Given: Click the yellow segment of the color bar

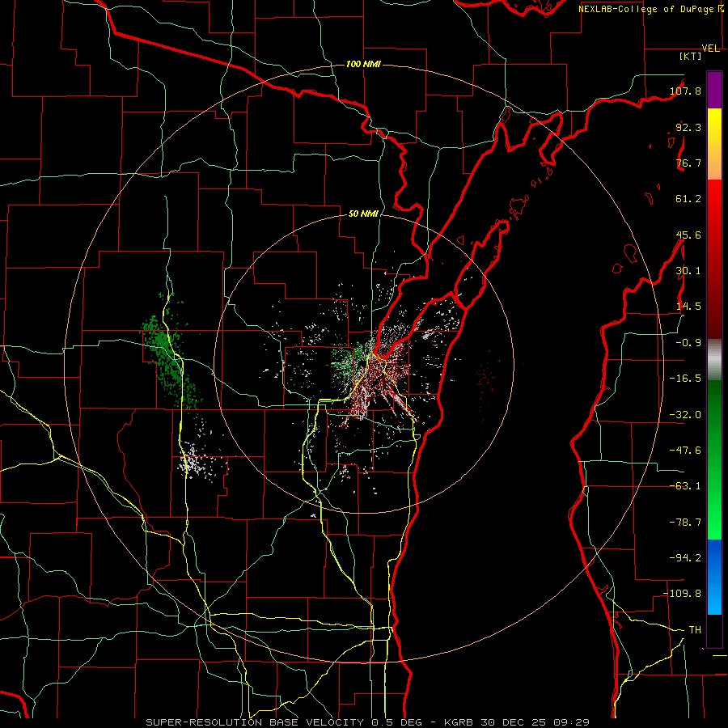Looking at the screenshot, I should tap(714, 144).
